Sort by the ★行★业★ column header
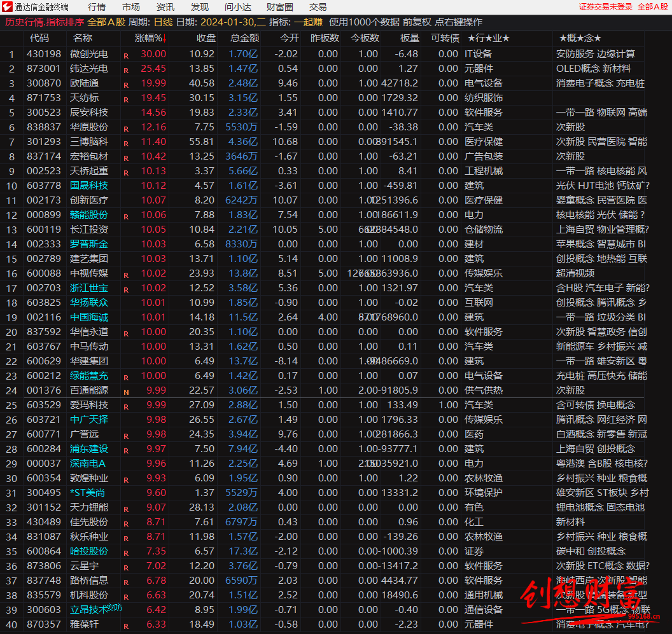 tap(489, 38)
